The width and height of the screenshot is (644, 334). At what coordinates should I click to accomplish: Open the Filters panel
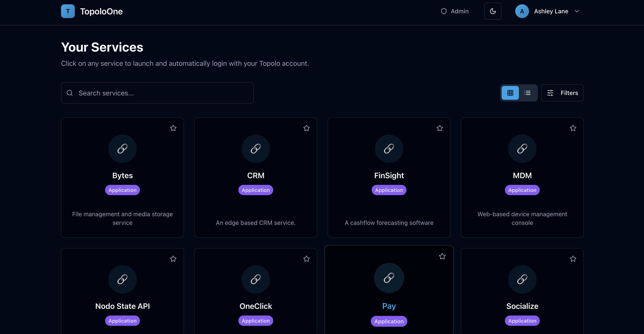coord(562,93)
